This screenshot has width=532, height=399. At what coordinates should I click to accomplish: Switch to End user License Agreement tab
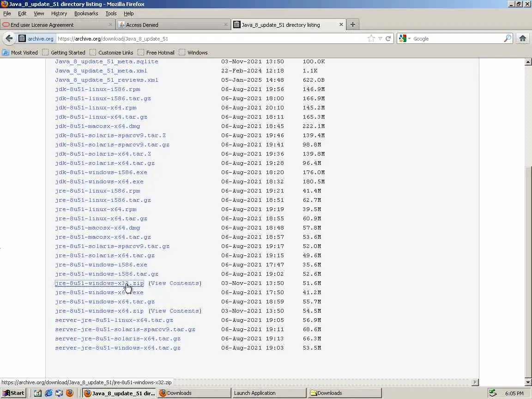tap(58, 25)
